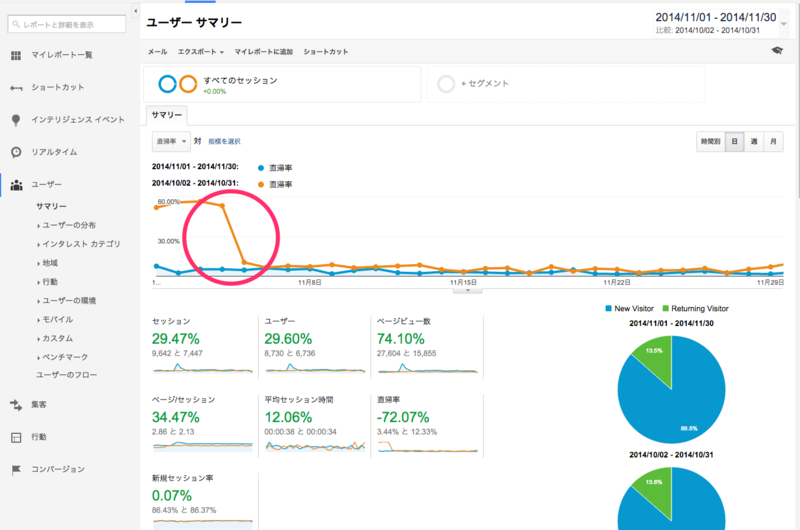Select the サマリー sidebar item

coord(51,206)
